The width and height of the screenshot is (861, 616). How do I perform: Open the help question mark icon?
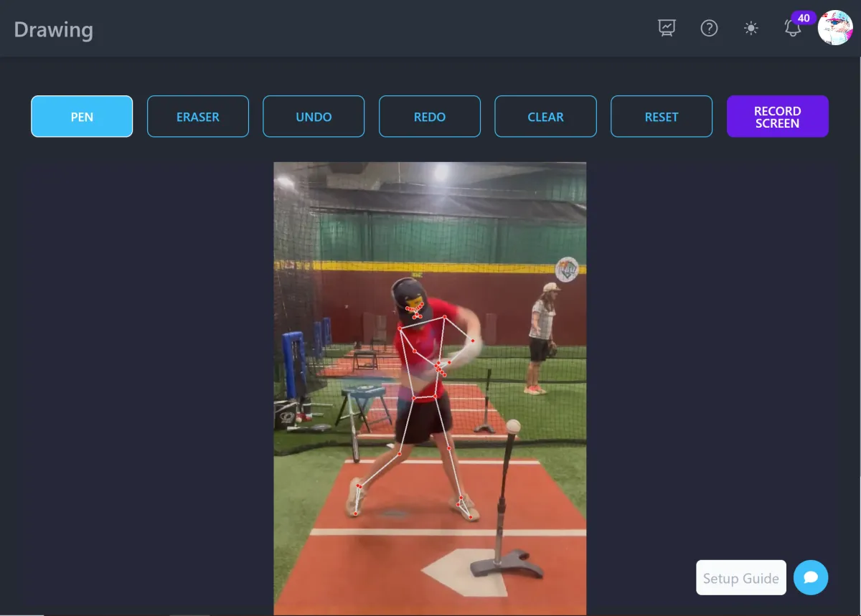tap(709, 29)
